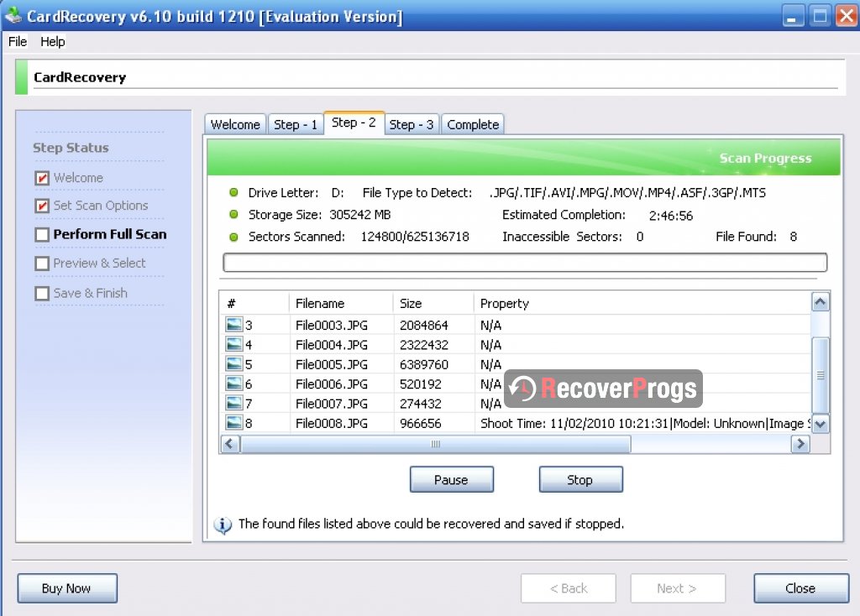
Task: Sort by the Size column header
Action: coord(433,303)
